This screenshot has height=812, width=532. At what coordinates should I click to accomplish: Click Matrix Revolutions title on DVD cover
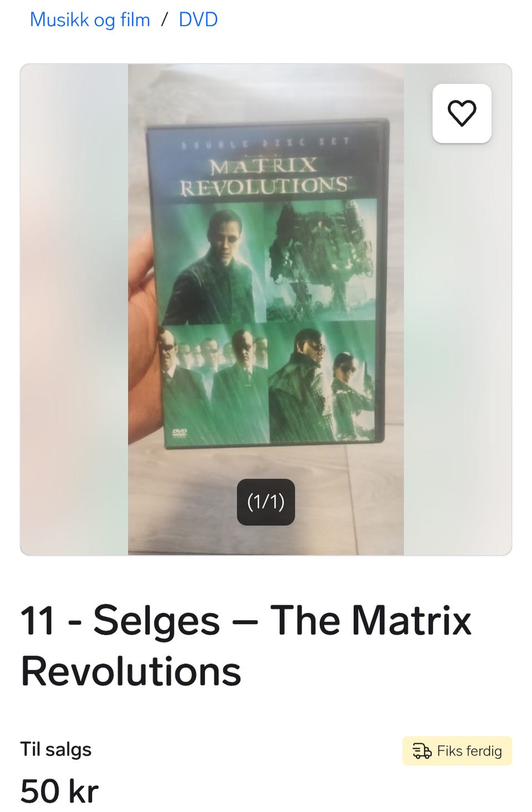[264, 176]
